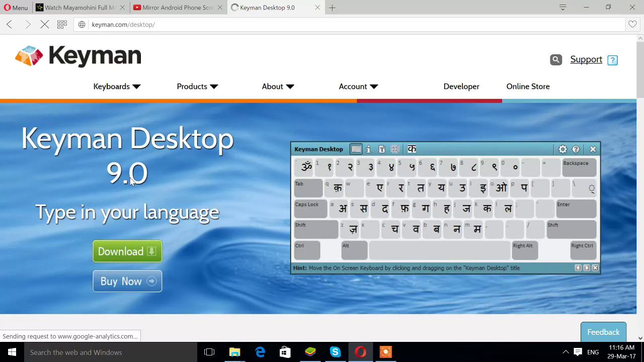Click the Buy Now button
This screenshot has height=362, width=644.
click(127, 281)
